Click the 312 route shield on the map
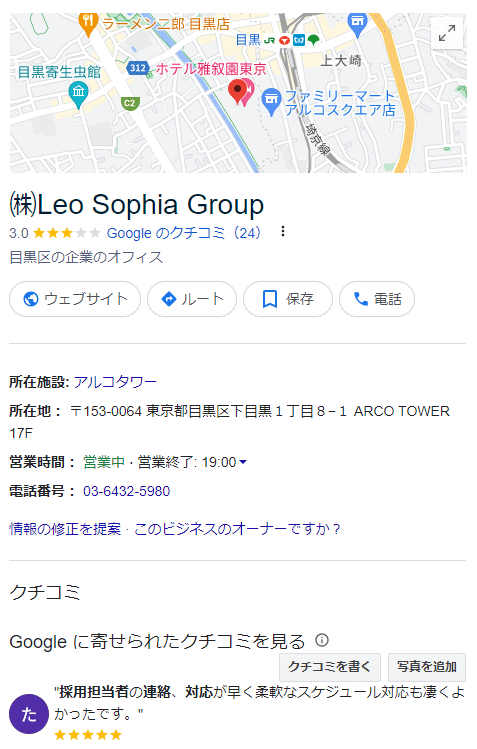Image resolution: width=477 pixels, height=749 pixels. (x=138, y=68)
